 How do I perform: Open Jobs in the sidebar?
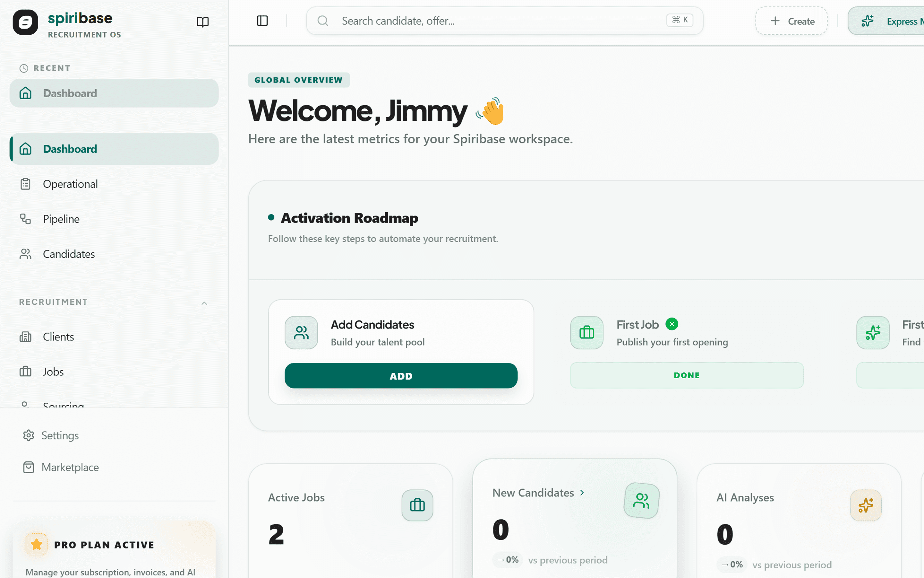(x=114, y=372)
